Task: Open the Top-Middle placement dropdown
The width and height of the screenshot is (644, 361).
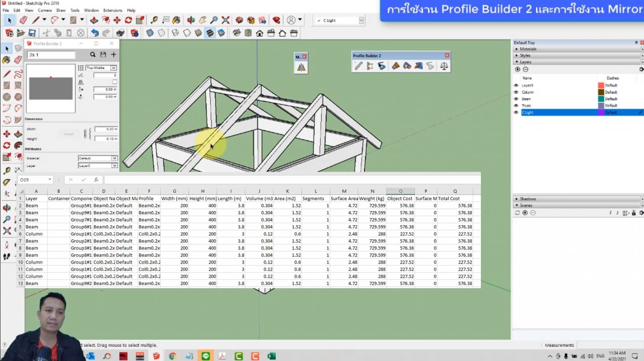Action: [113, 68]
